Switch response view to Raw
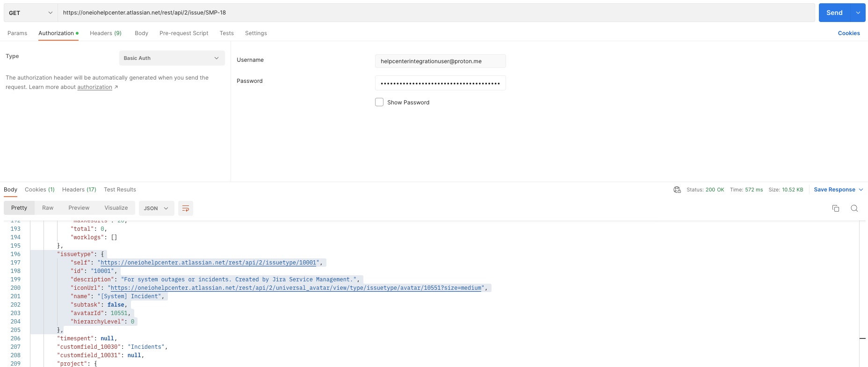This screenshot has width=868, height=367. 48,208
